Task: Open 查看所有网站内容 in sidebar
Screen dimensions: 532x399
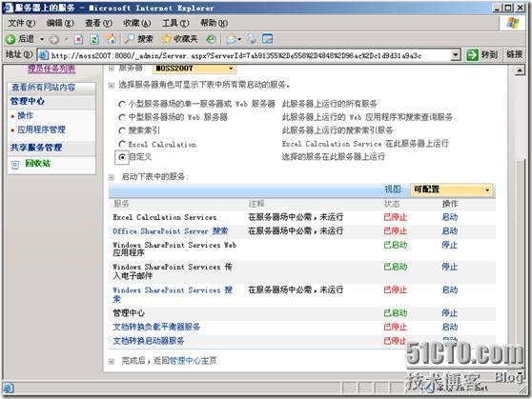Action: [x=44, y=88]
